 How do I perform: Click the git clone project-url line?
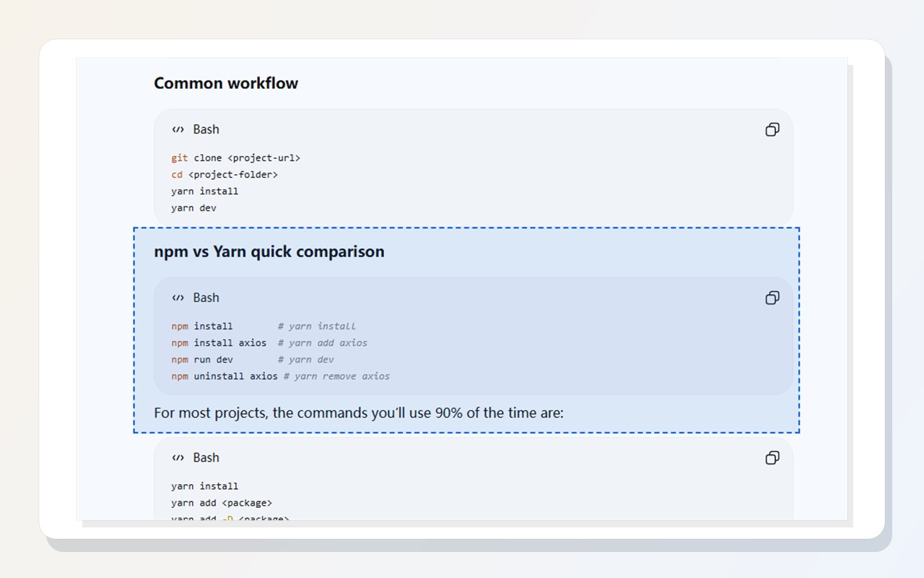pyautogui.click(x=235, y=158)
